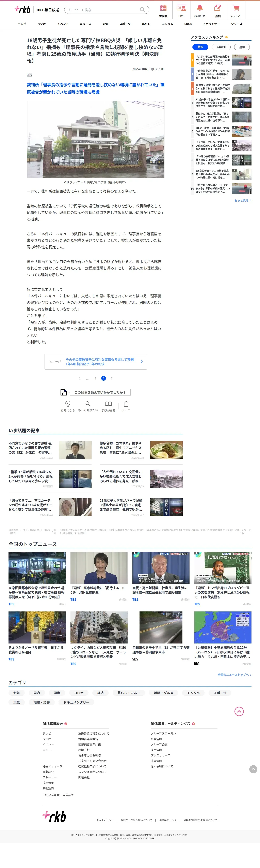
Task: Click the もっと見る ranking link
Action: [243, 201]
